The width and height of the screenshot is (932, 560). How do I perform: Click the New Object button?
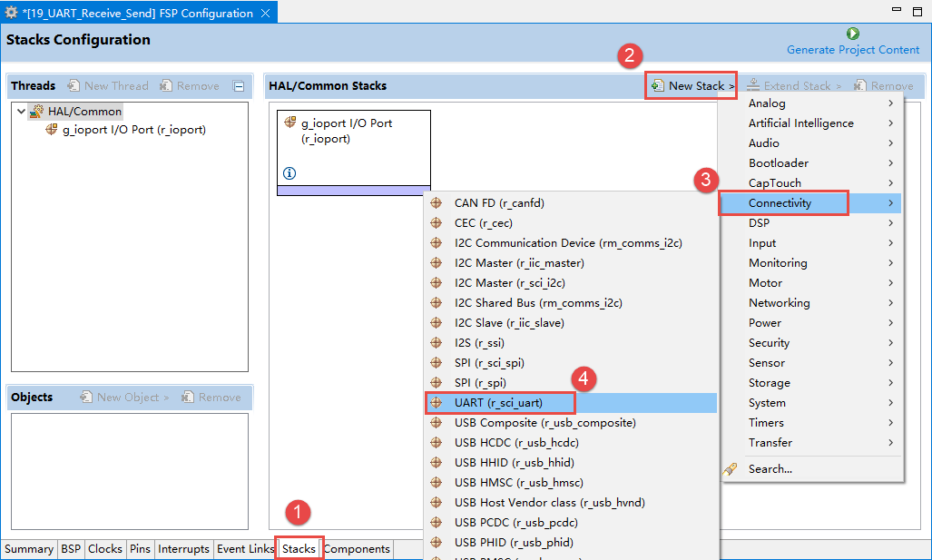pos(125,398)
